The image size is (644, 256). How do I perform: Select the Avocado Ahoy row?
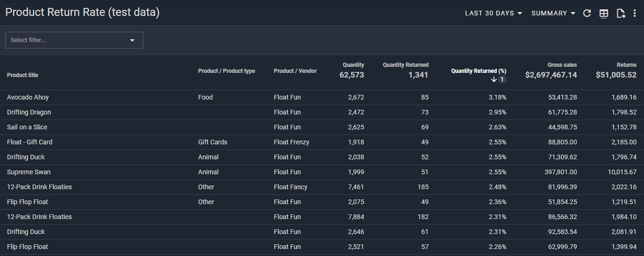pyautogui.click(x=28, y=98)
